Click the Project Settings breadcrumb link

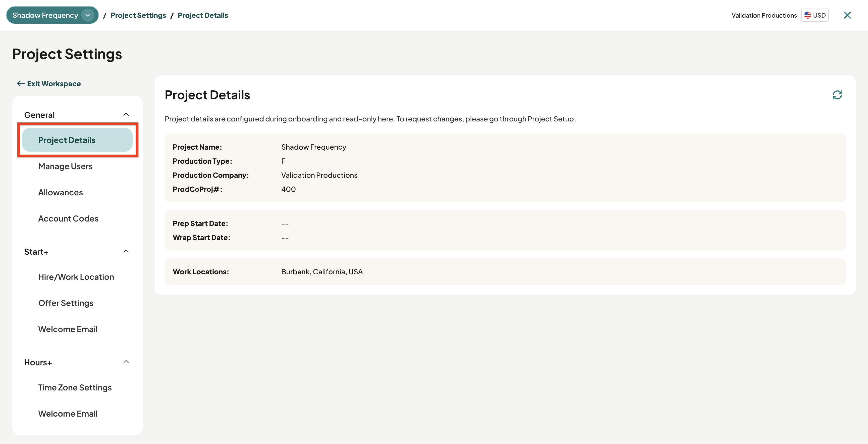coord(138,15)
